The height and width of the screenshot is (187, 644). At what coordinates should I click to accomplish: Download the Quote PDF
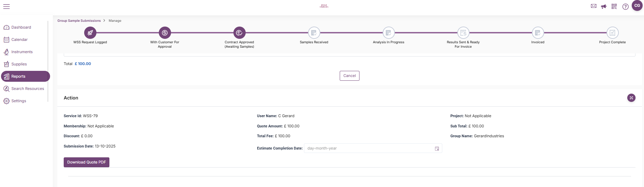87,162
